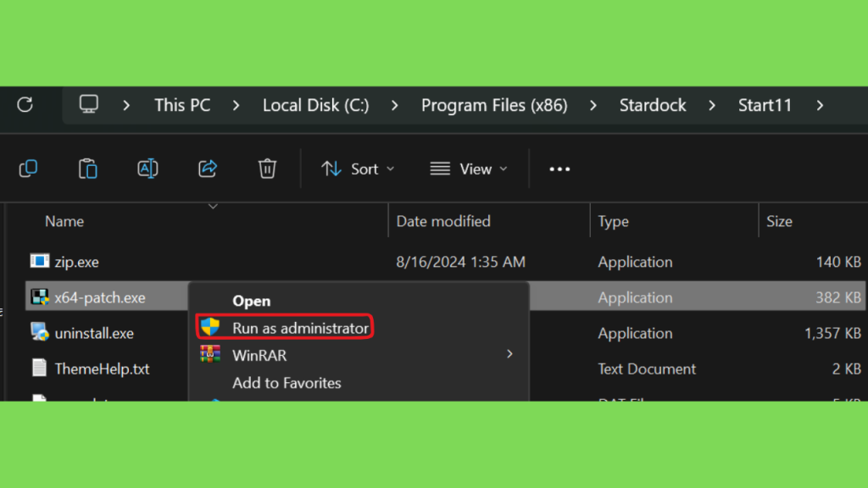Select the x64-patch.exe file name
The image size is (868, 488).
point(100,297)
